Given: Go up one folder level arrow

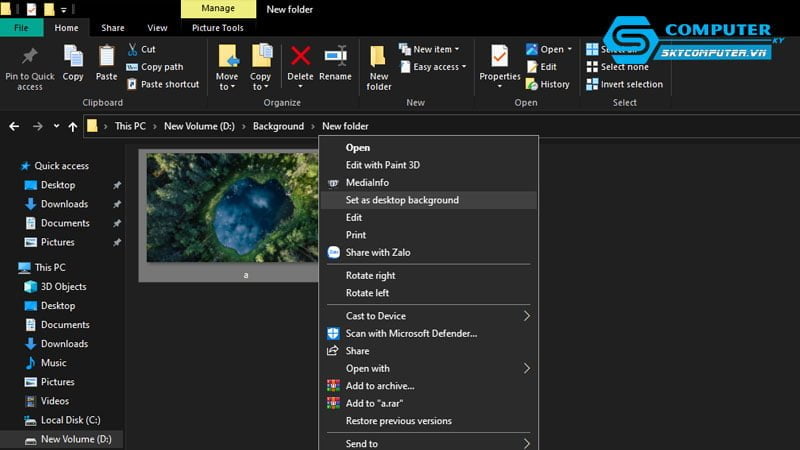Looking at the screenshot, I should click(72, 127).
